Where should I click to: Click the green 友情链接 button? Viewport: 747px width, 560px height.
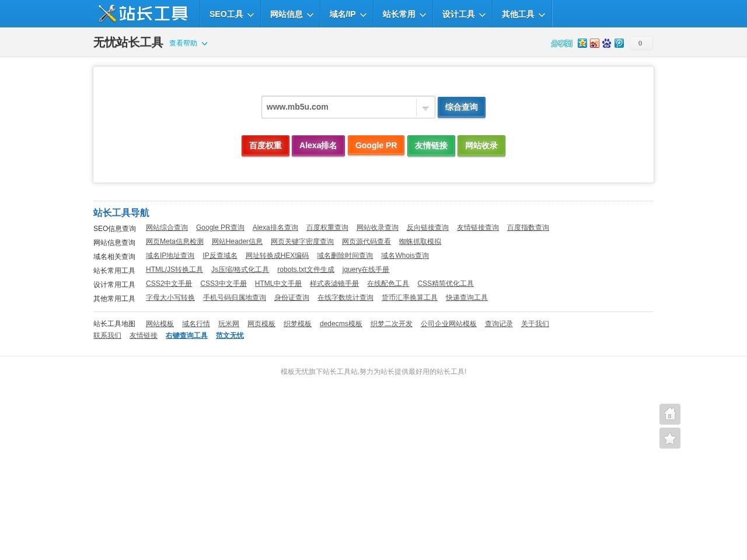click(431, 146)
